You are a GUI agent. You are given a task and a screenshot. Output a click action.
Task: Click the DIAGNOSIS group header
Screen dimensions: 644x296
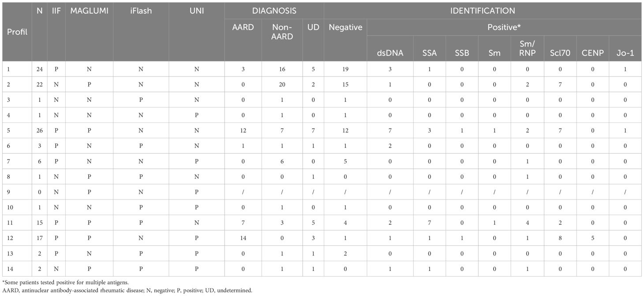[274, 11]
